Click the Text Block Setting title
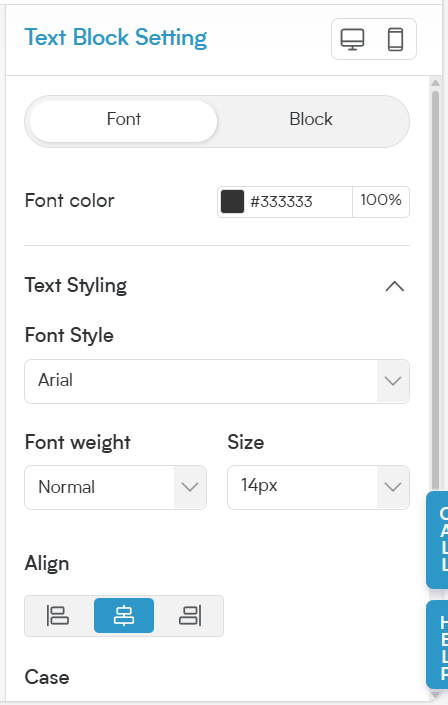448x705 pixels. tap(116, 38)
